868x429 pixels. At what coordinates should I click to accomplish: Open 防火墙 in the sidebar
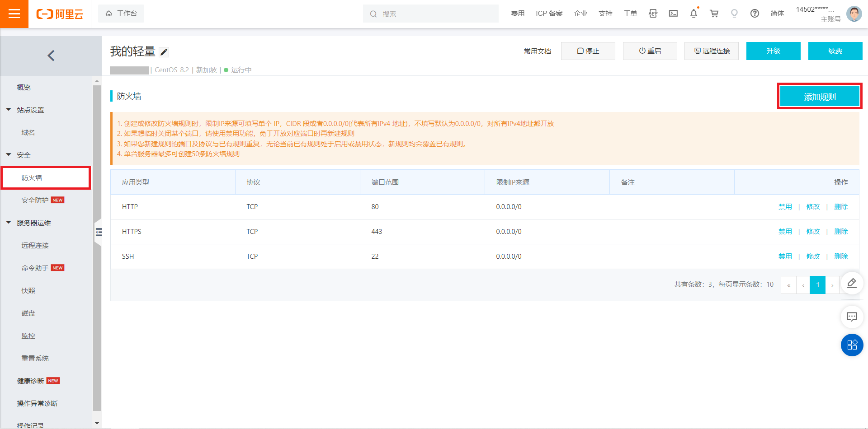[32, 178]
